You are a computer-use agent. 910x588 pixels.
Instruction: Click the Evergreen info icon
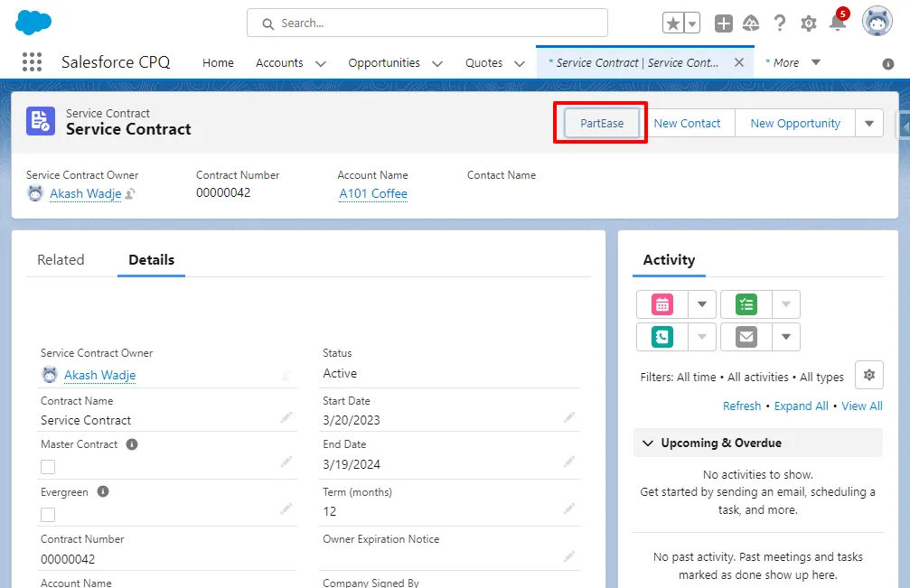tap(103, 491)
